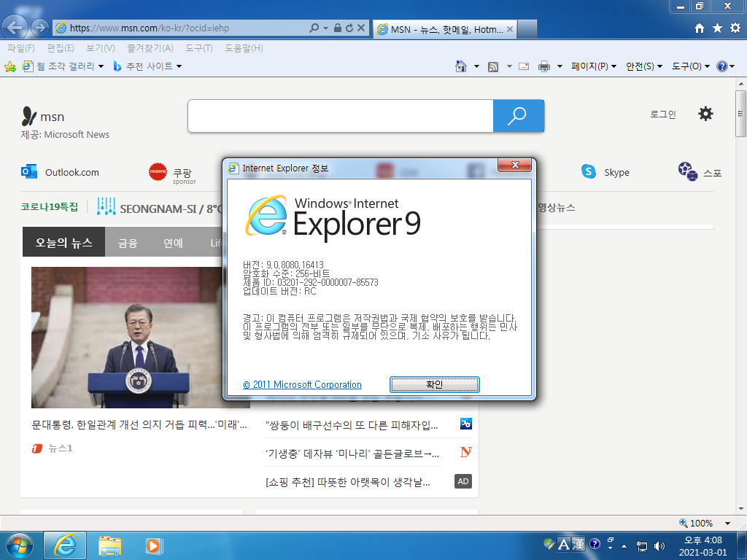Click command bar Home page icon
Image resolution: width=747 pixels, height=560 pixels.
(x=461, y=66)
